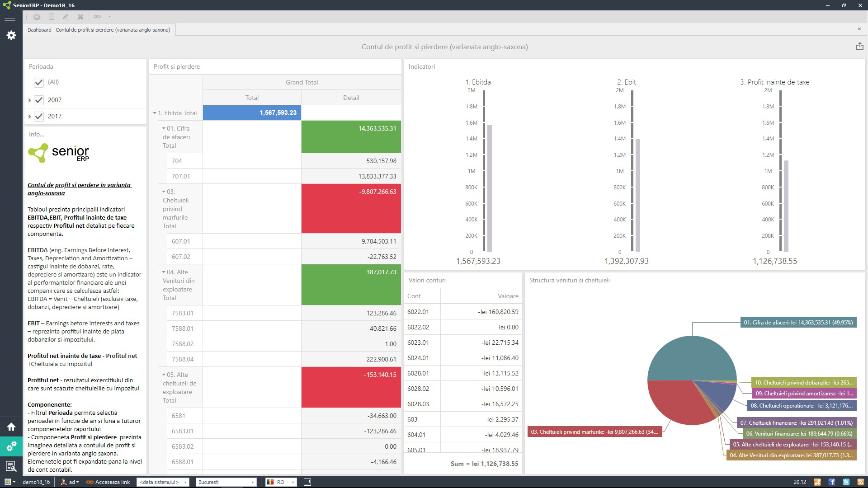Select the blue 1,567,593.23 total cell

(252, 113)
